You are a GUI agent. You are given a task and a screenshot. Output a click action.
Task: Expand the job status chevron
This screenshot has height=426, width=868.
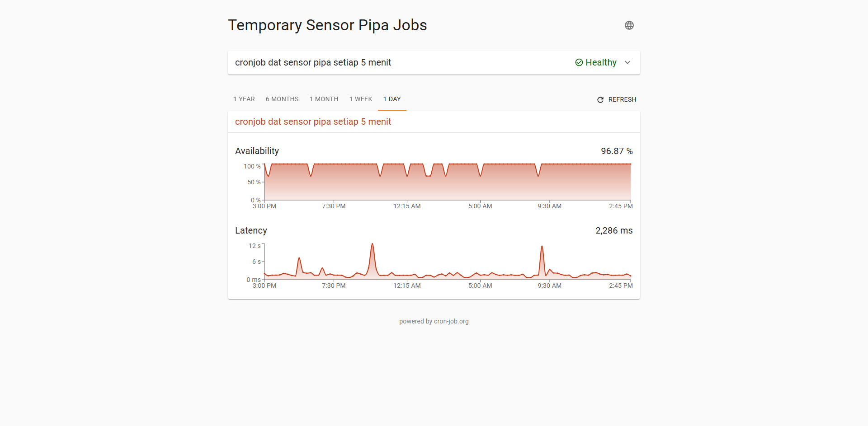pyautogui.click(x=627, y=62)
